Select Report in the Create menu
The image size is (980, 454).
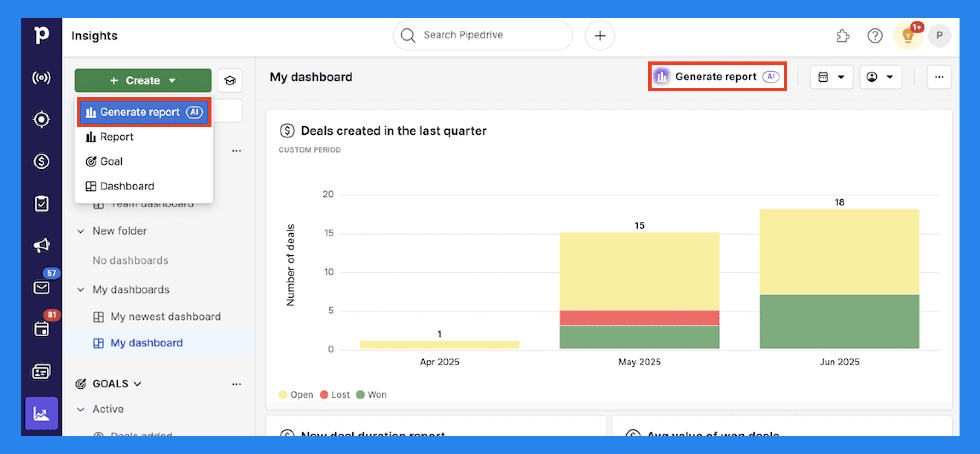pos(144,137)
